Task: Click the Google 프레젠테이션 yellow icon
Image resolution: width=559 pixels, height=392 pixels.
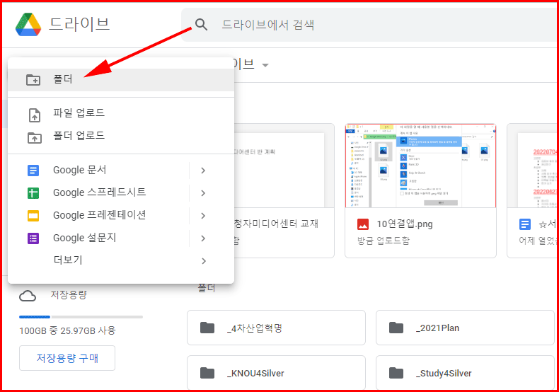Action: coord(33,216)
